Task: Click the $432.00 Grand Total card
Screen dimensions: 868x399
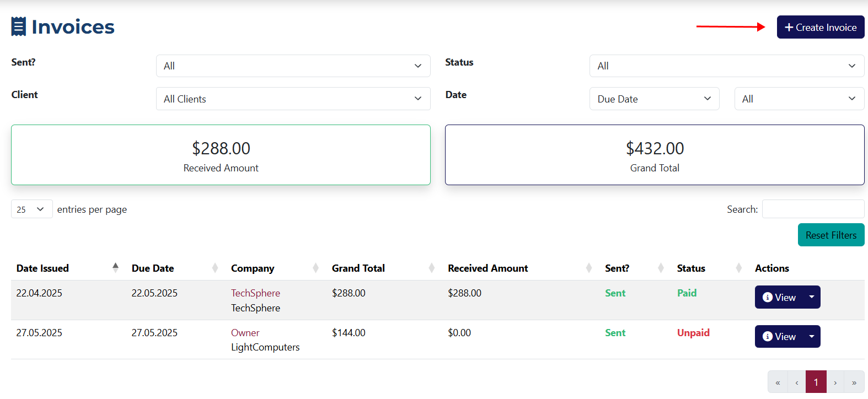Action: pyautogui.click(x=655, y=155)
